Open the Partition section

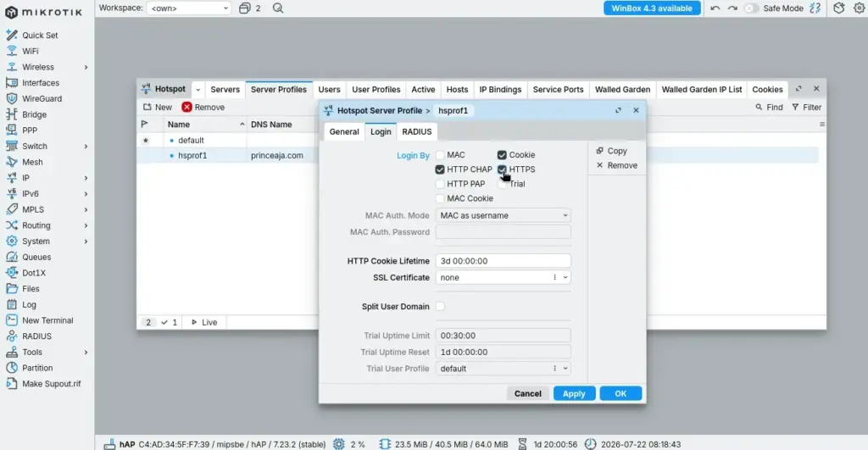click(x=37, y=368)
